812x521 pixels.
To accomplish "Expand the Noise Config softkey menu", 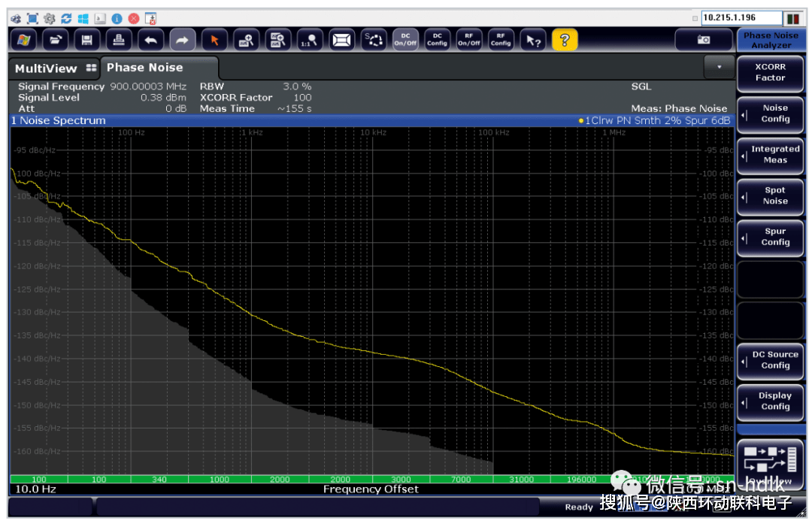I will coord(770,114).
